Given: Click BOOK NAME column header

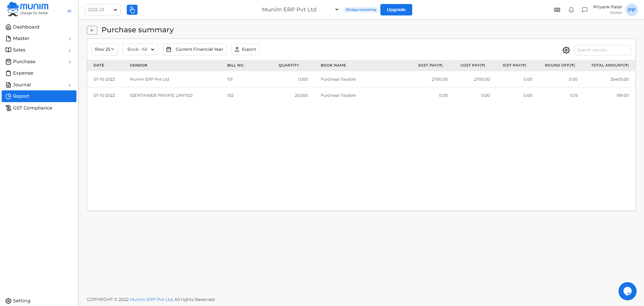Looking at the screenshot, I should pyautogui.click(x=333, y=65).
